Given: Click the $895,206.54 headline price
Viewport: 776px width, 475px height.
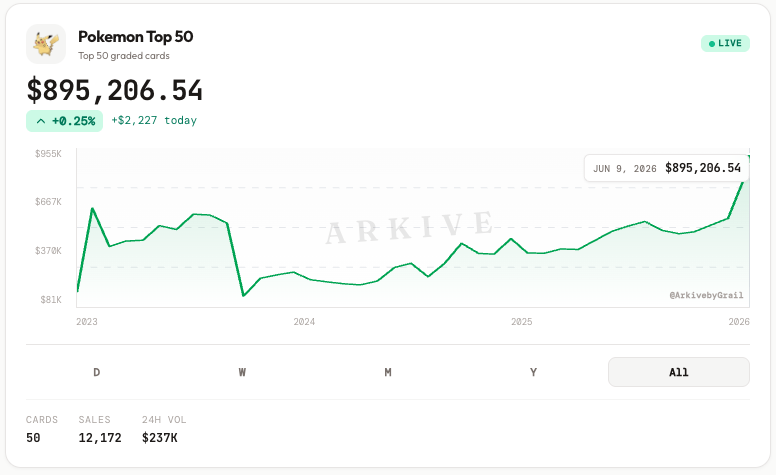Looking at the screenshot, I should 114,91.
